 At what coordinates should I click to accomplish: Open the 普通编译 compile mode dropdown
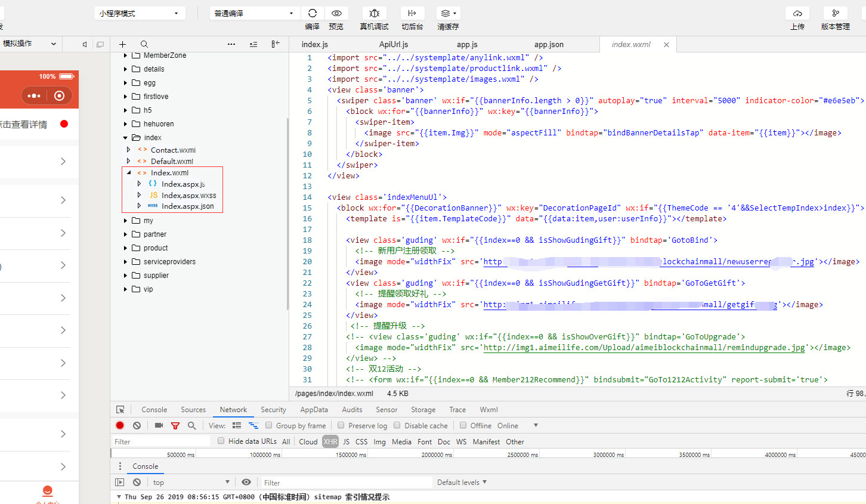point(254,13)
